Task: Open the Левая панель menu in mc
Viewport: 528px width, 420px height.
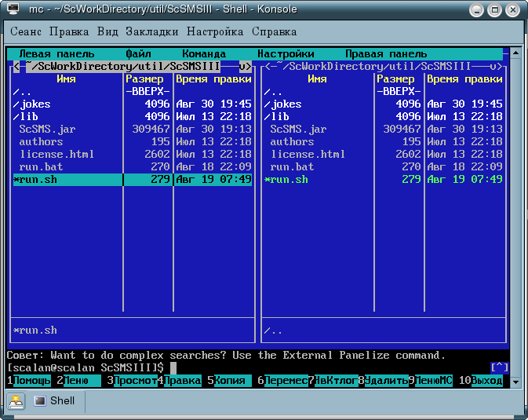Action: (56, 54)
